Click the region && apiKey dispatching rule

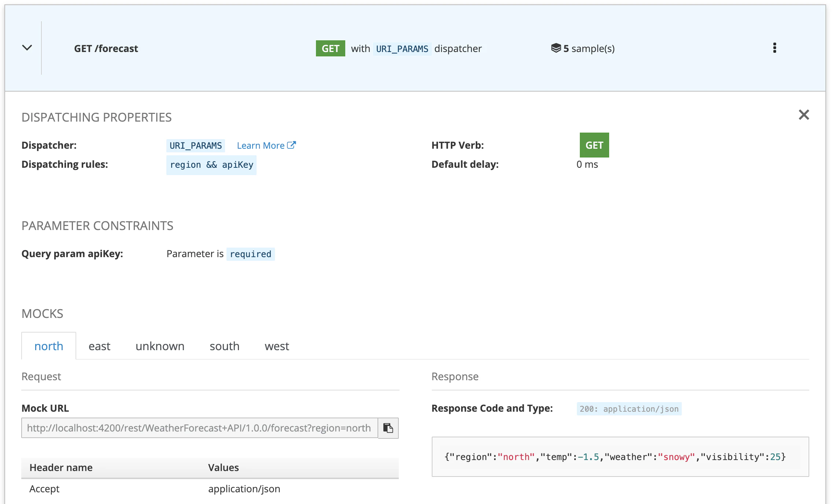coord(211,165)
